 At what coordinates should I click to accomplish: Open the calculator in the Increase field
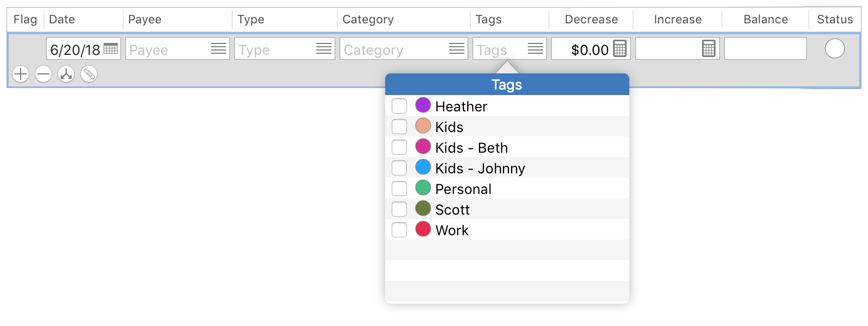[709, 48]
